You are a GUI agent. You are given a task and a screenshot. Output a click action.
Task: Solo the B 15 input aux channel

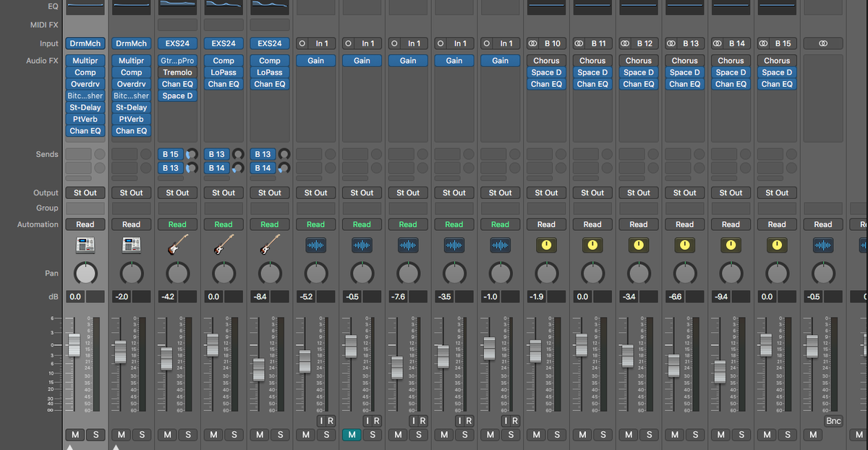[787, 434]
